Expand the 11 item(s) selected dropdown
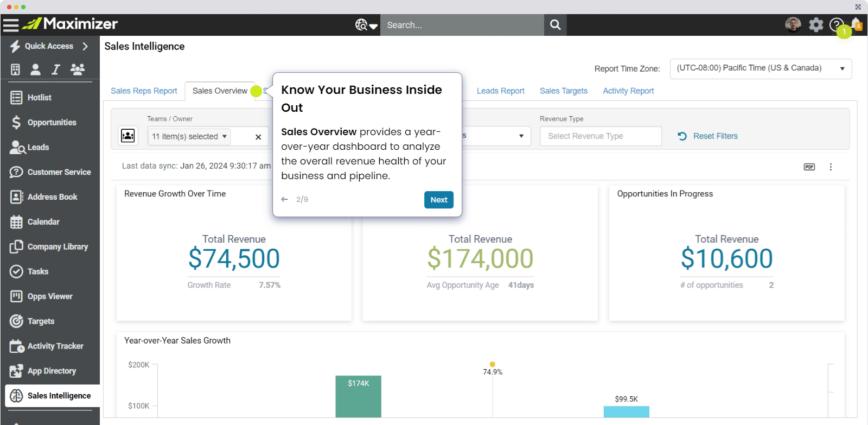This screenshot has height=425, width=868. click(189, 136)
